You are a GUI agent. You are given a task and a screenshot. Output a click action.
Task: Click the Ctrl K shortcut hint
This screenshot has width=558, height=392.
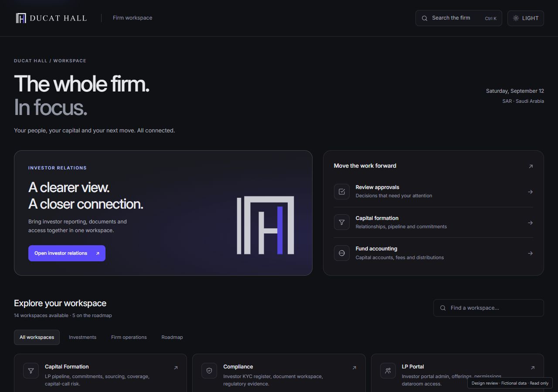coord(490,18)
